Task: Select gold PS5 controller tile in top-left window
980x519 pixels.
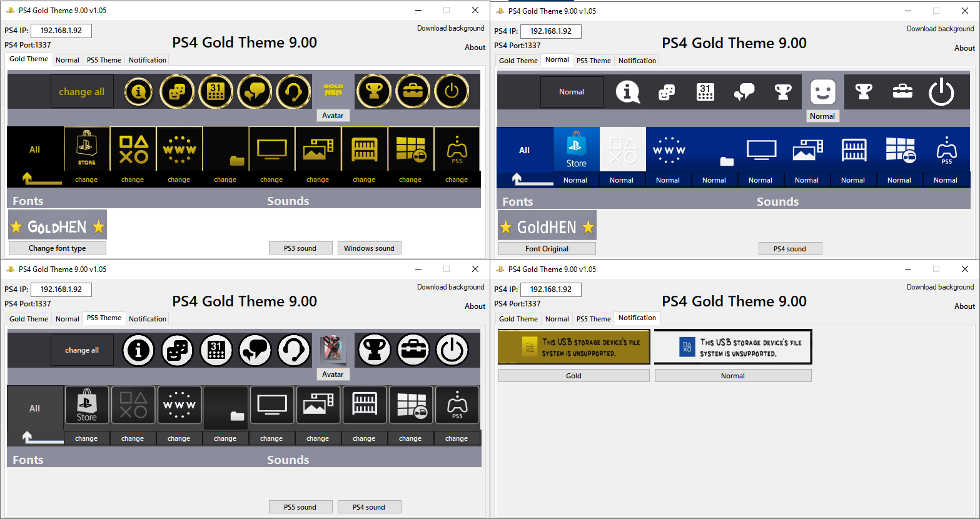Action: 457,149
